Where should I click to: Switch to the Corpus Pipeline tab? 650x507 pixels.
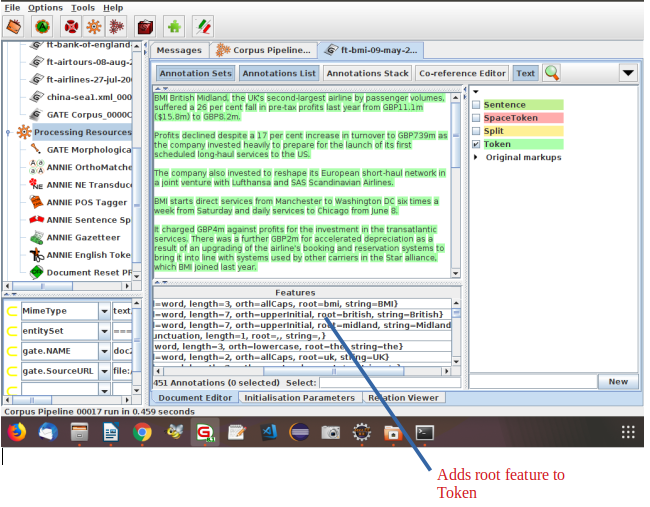click(264, 50)
